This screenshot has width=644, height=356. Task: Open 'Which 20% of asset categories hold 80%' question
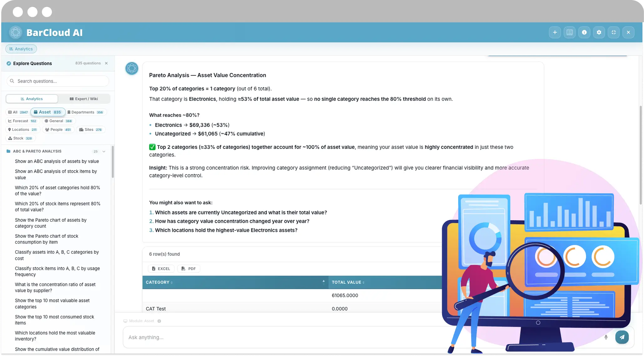pos(58,191)
